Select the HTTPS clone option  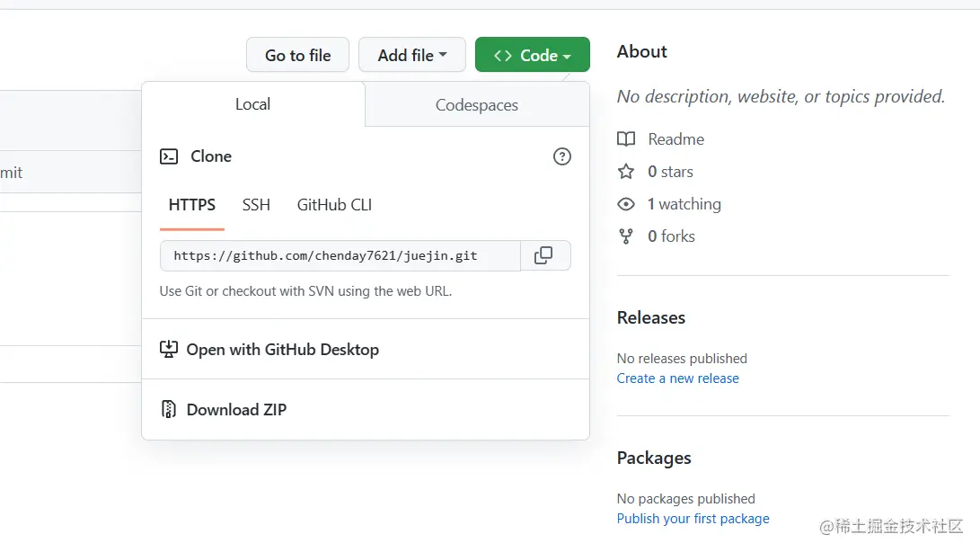click(192, 205)
